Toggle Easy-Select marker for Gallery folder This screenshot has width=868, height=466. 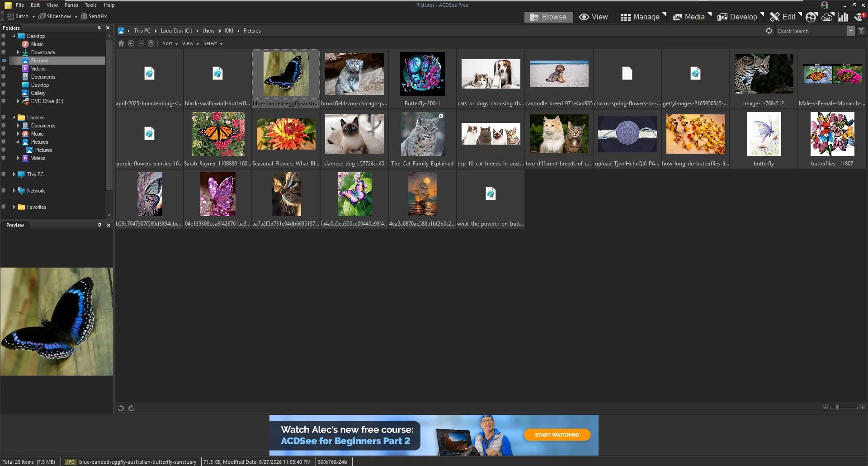4,93
